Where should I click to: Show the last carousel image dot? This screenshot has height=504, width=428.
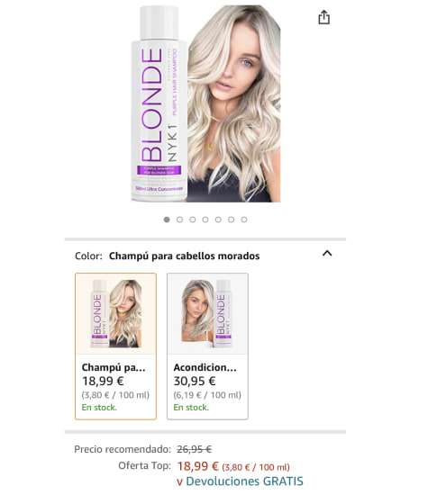[x=244, y=220]
